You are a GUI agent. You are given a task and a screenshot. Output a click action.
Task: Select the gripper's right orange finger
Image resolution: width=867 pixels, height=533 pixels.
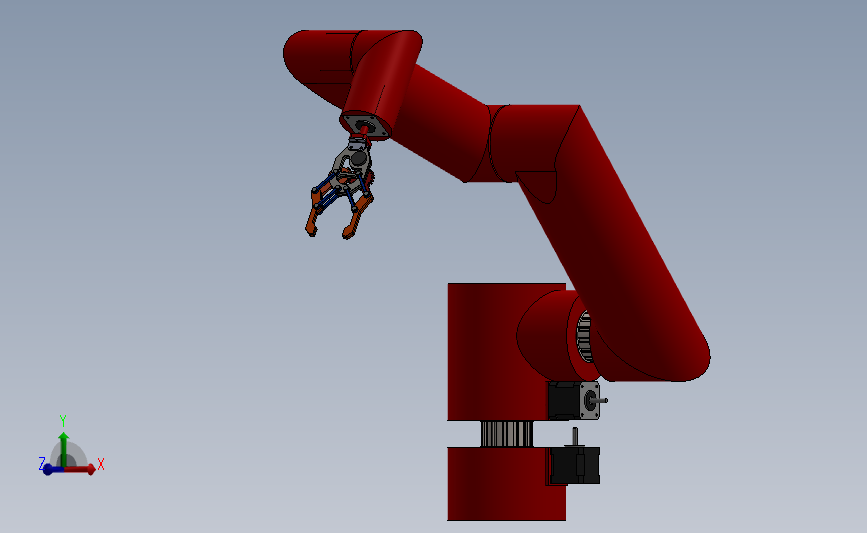(357, 217)
